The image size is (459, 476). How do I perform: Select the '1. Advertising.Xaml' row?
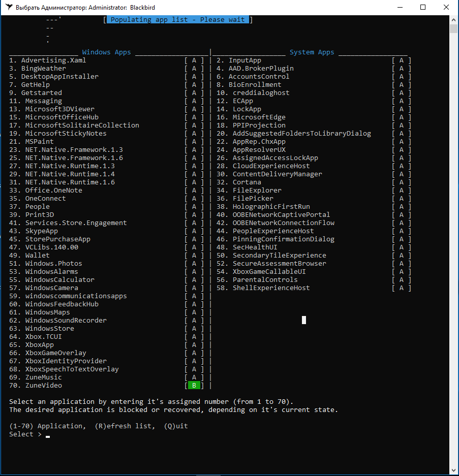[106, 60]
